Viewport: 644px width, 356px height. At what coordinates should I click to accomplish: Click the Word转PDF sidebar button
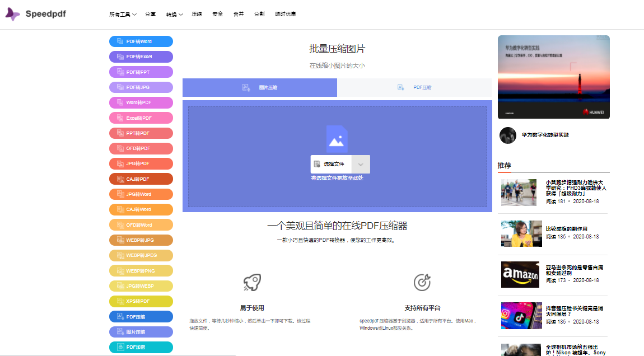(x=141, y=102)
